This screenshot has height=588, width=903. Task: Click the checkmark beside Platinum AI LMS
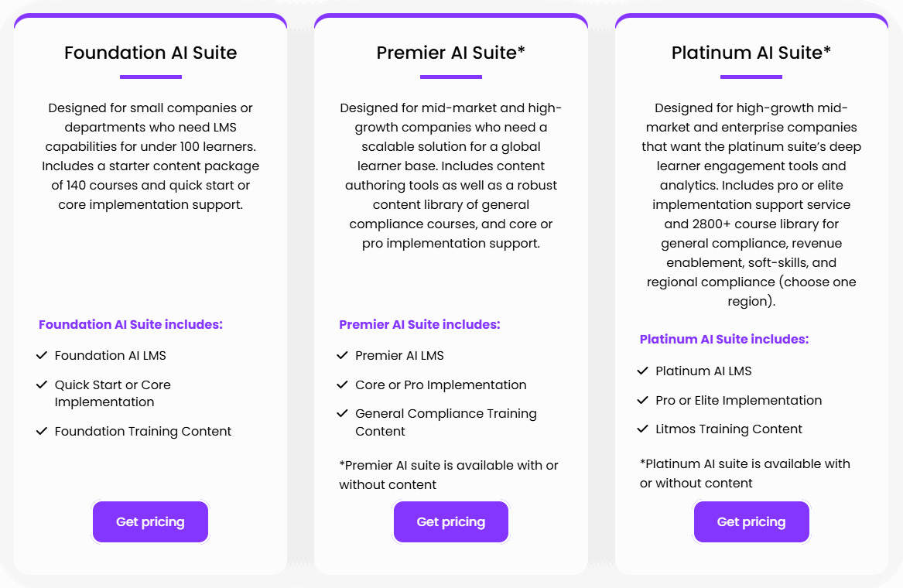tap(643, 371)
